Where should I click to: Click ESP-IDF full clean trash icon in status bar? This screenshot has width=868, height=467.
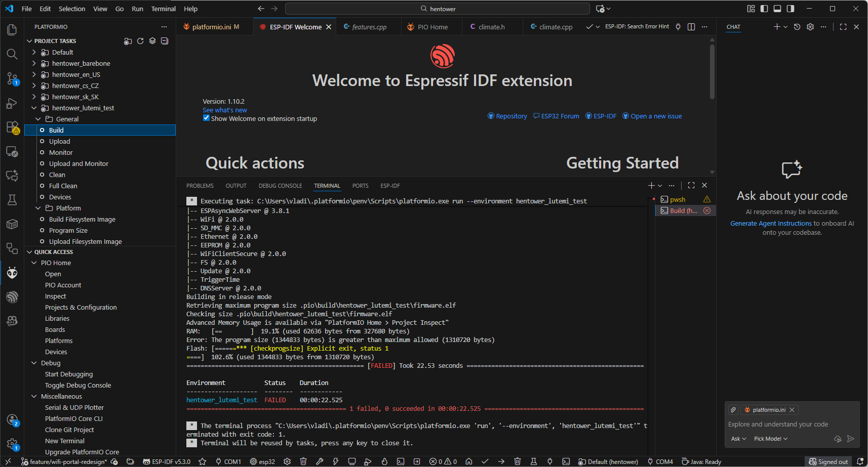point(303,461)
